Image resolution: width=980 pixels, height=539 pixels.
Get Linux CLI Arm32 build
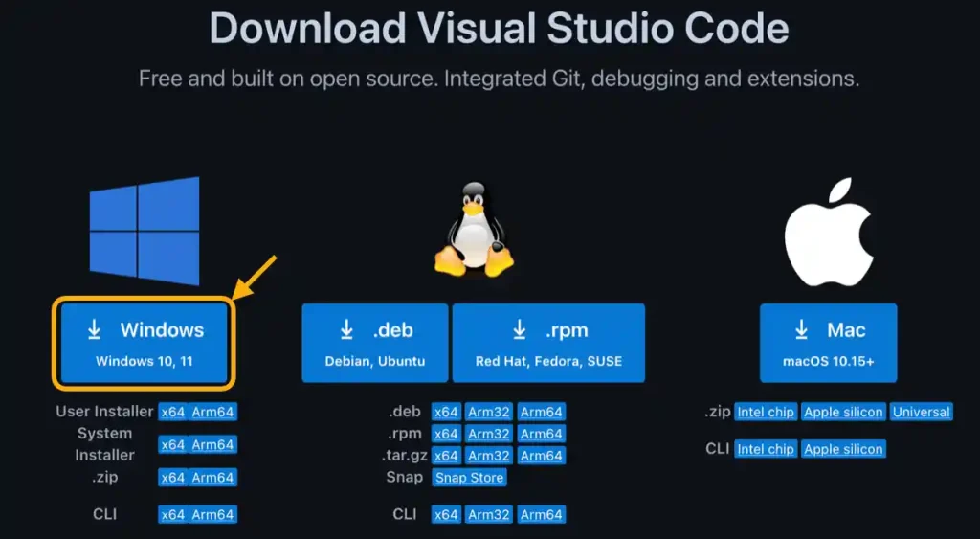click(489, 515)
